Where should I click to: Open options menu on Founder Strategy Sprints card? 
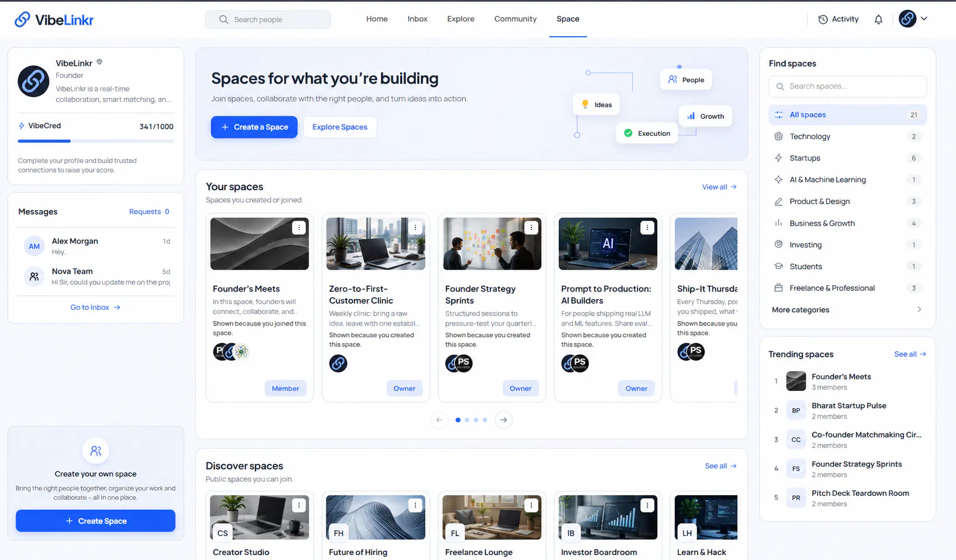tap(531, 228)
